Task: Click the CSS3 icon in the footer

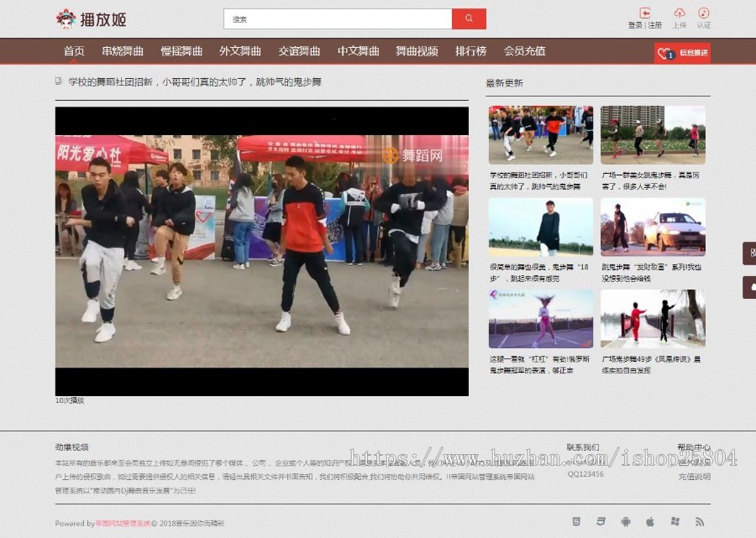Action: pos(601,521)
